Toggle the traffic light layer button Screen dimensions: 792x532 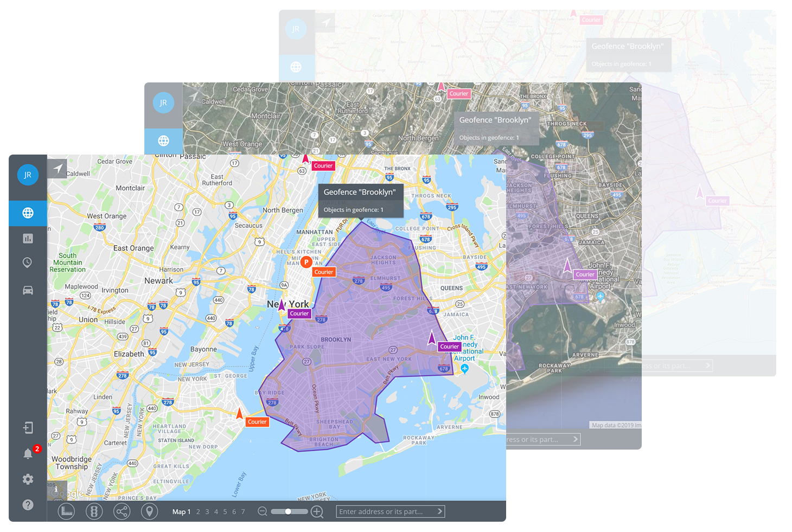pos(94,511)
